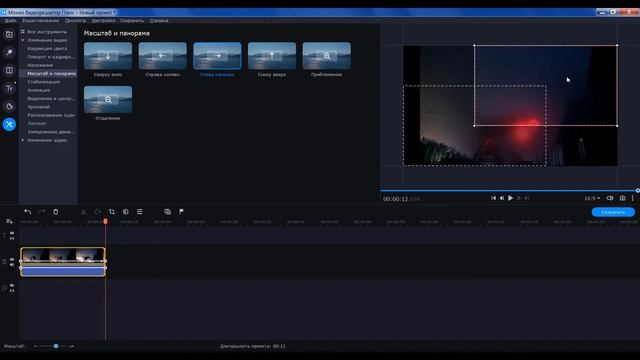
Task: Open Логотип tool
Action: (x=37, y=123)
